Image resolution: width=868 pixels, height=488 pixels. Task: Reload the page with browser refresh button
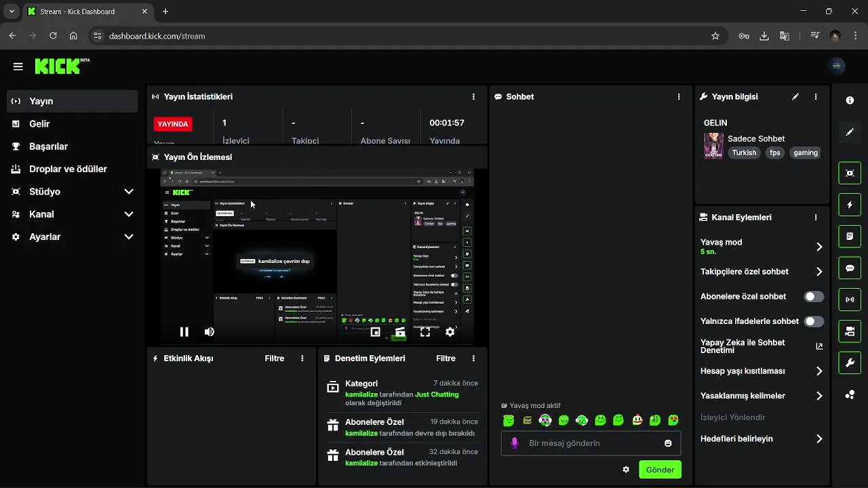pyautogui.click(x=53, y=36)
